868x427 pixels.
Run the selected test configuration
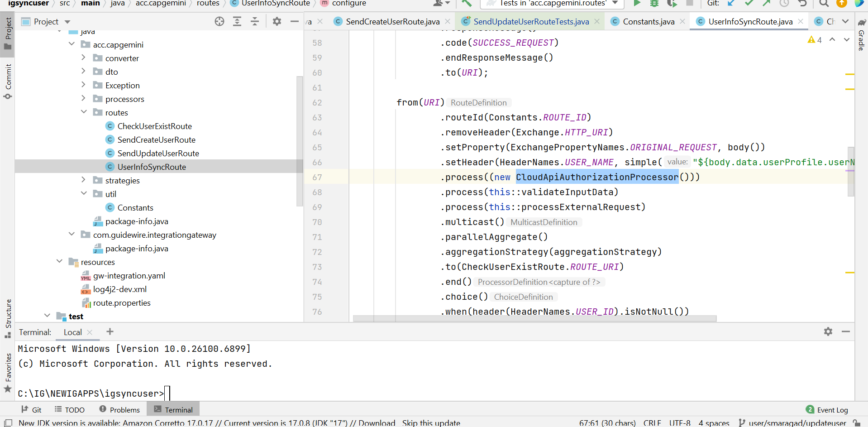pyautogui.click(x=637, y=3)
